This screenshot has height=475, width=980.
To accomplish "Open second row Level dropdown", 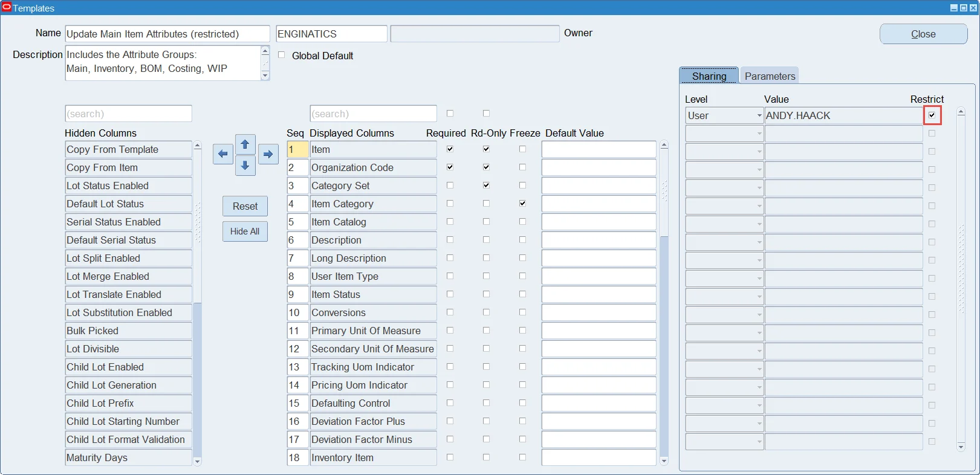I will tap(759, 134).
